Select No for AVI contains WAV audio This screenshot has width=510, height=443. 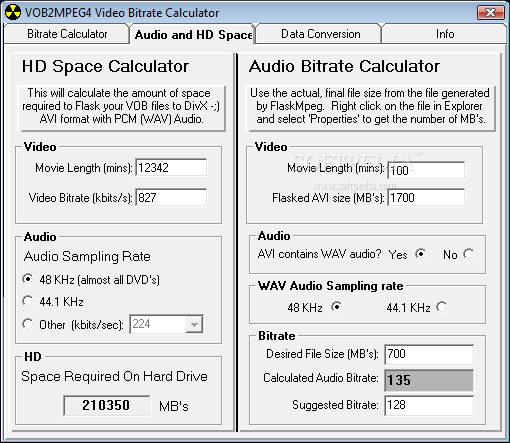(x=469, y=254)
